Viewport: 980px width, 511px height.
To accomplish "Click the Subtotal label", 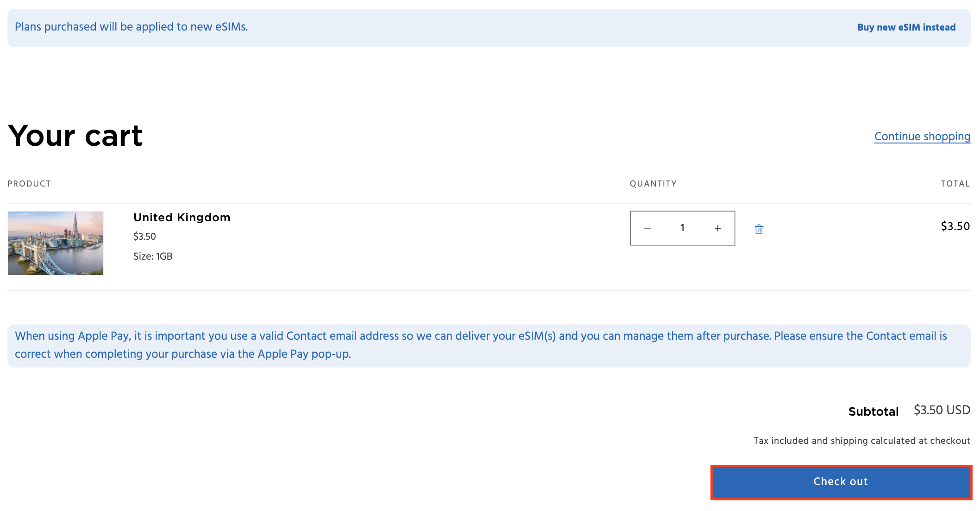I will click(x=873, y=411).
